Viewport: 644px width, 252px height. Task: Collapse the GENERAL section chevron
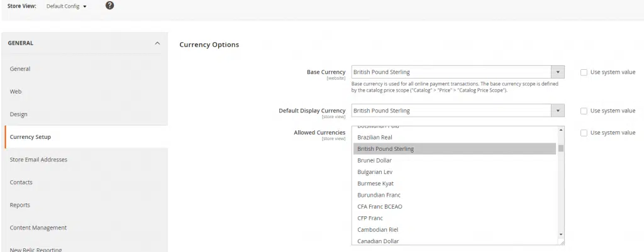[157, 43]
